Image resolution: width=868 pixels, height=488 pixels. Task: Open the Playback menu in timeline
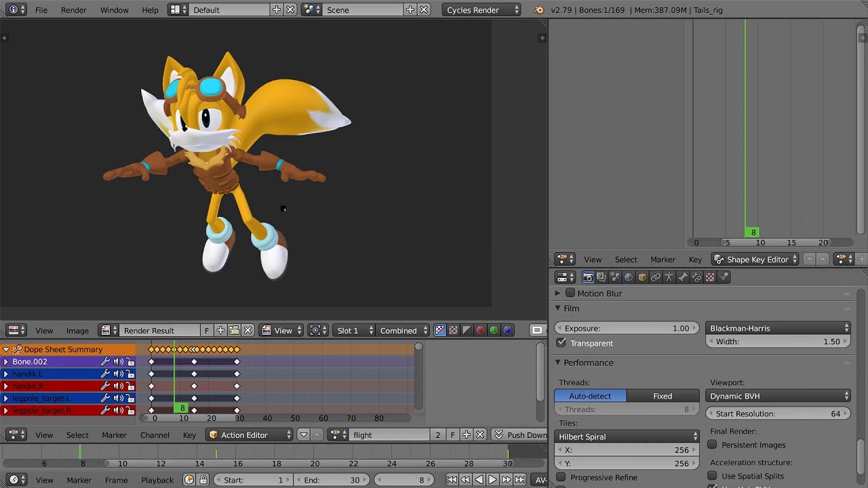(x=157, y=480)
